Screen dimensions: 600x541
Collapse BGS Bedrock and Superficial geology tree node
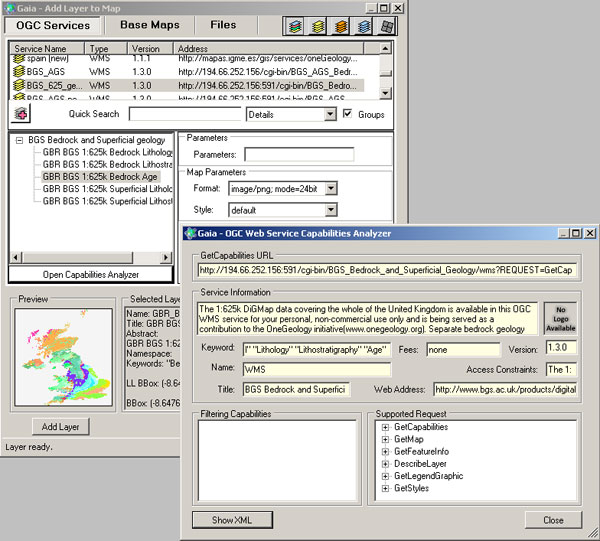tap(19, 140)
